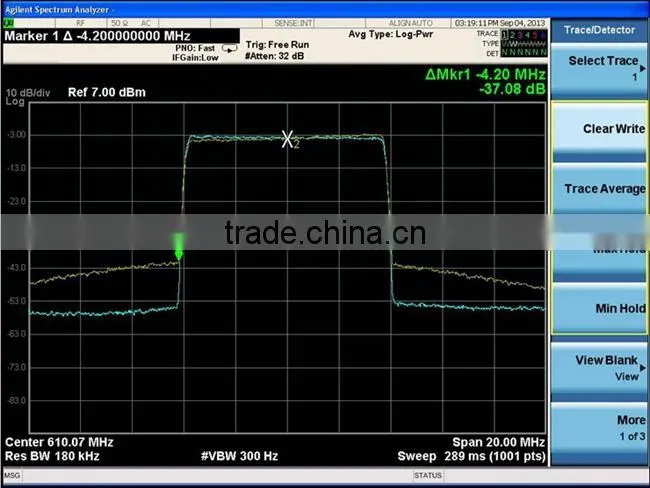Choose the Clear Write softkey
650x488 pixels.
tap(599, 131)
